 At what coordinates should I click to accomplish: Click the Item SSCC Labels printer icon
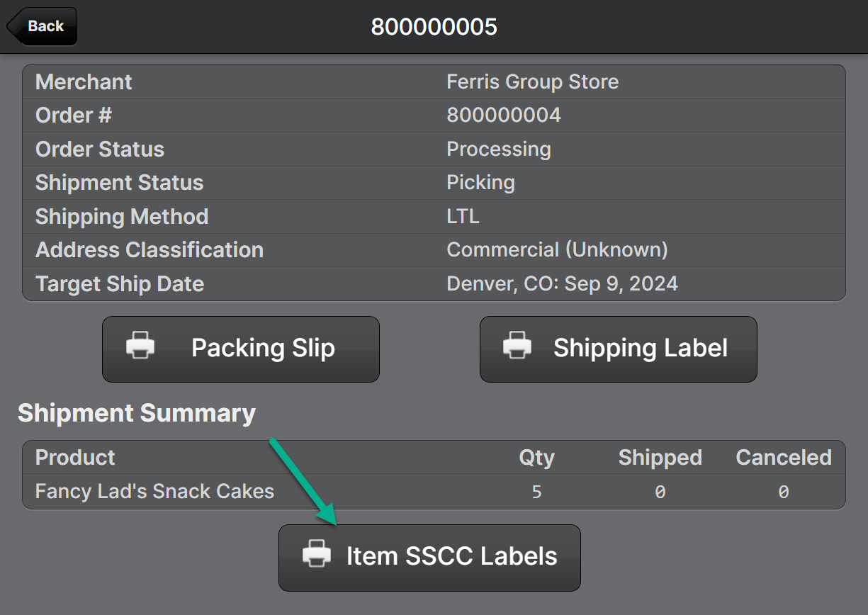pyautogui.click(x=317, y=555)
